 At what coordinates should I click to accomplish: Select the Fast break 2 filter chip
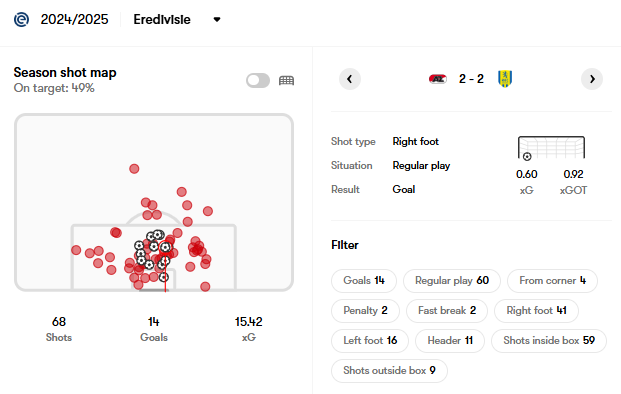click(447, 311)
